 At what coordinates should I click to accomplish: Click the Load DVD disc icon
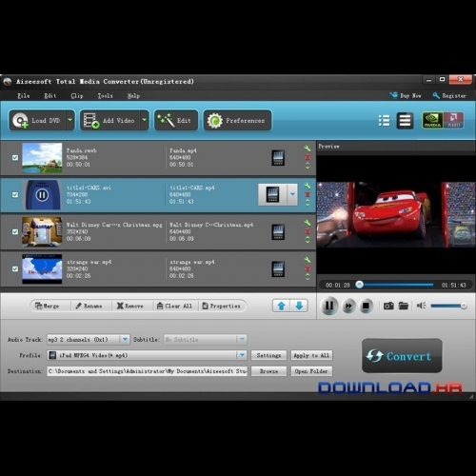coord(20,121)
